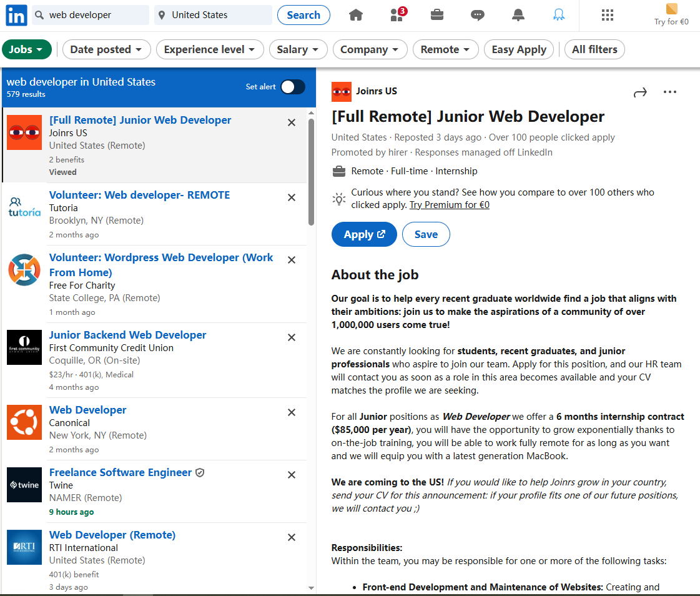
Task: Dismiss the Junior Backend Web Developer card
Action: 292,337
